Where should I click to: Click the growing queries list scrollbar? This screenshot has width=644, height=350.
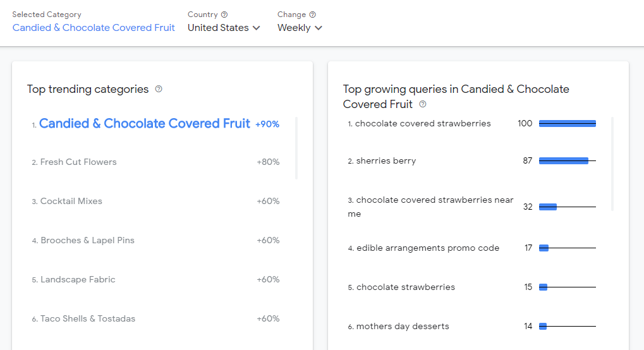(612, 164)
